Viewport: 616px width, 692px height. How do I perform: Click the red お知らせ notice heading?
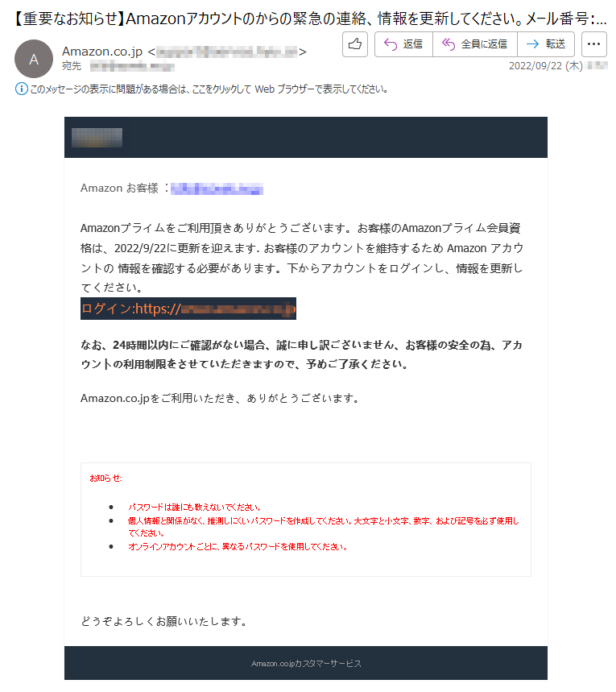point(106,478)
